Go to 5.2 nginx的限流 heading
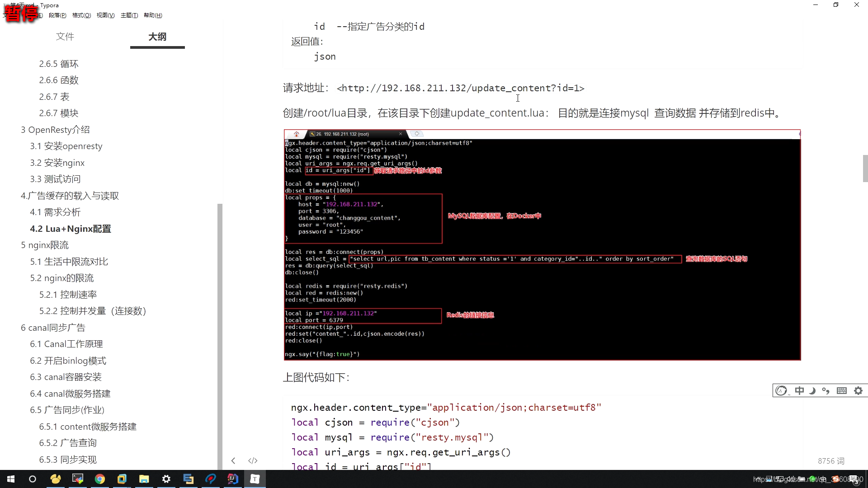Image resolution: width=868 pixels, height=488 pixels. pos(62,278)
